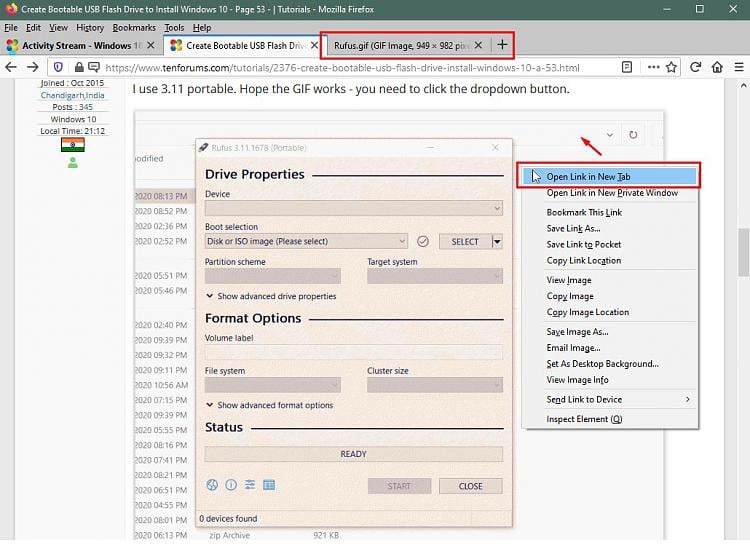Screen dimensions: 750x556
Task: Choose Copy Image Location
Action: pyautogui.click(x=610, y=312)
